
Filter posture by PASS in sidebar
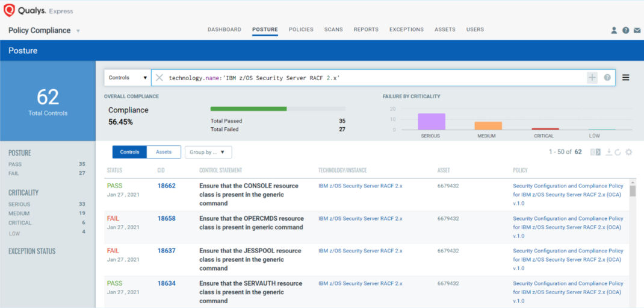pos(47,164)
